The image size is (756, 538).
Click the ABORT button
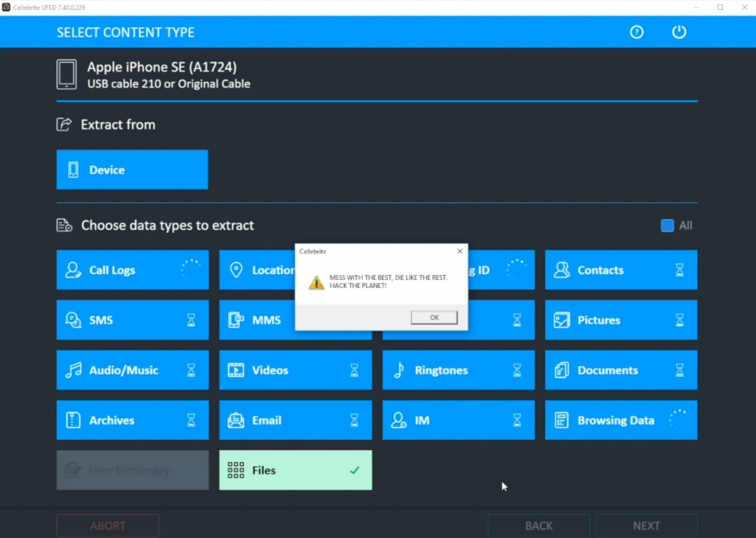tap(108, 525)
